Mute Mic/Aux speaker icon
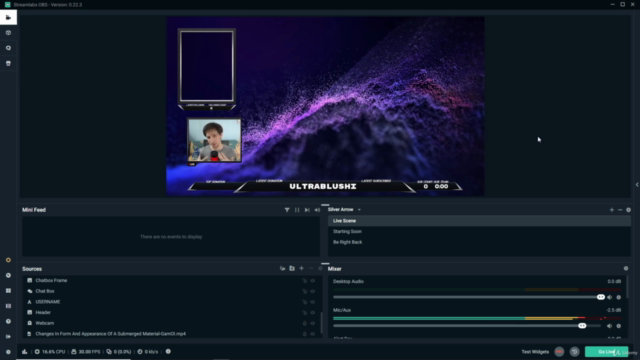Screen dimensions: 640x360 pyautogui.click(x=609, y=326)
